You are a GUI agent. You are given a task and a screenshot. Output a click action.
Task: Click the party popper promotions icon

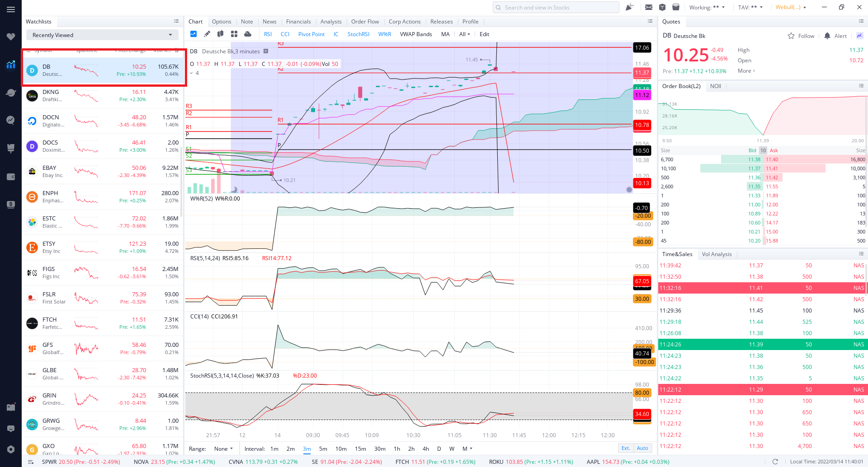630,7
